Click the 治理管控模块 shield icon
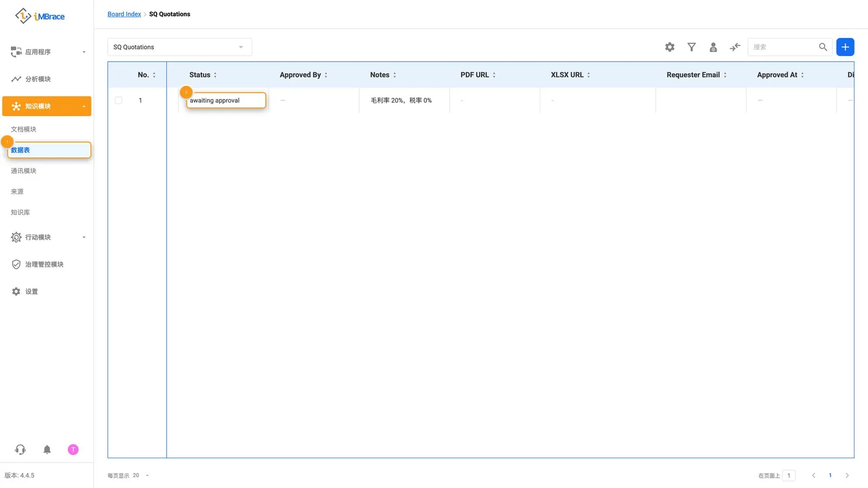Viewport: 868px width, 488px height. pyautogui.click(x=16, y=265)
